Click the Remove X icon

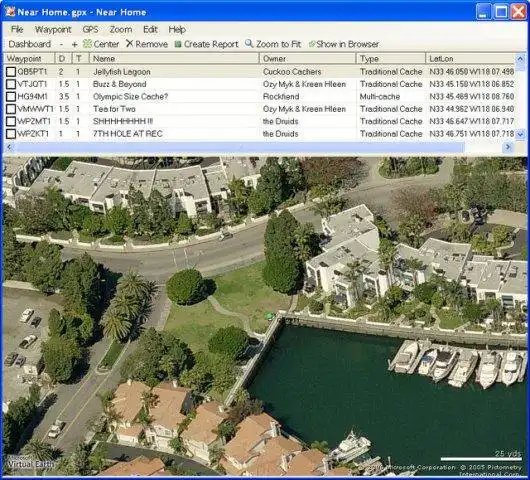pos(129,43)
